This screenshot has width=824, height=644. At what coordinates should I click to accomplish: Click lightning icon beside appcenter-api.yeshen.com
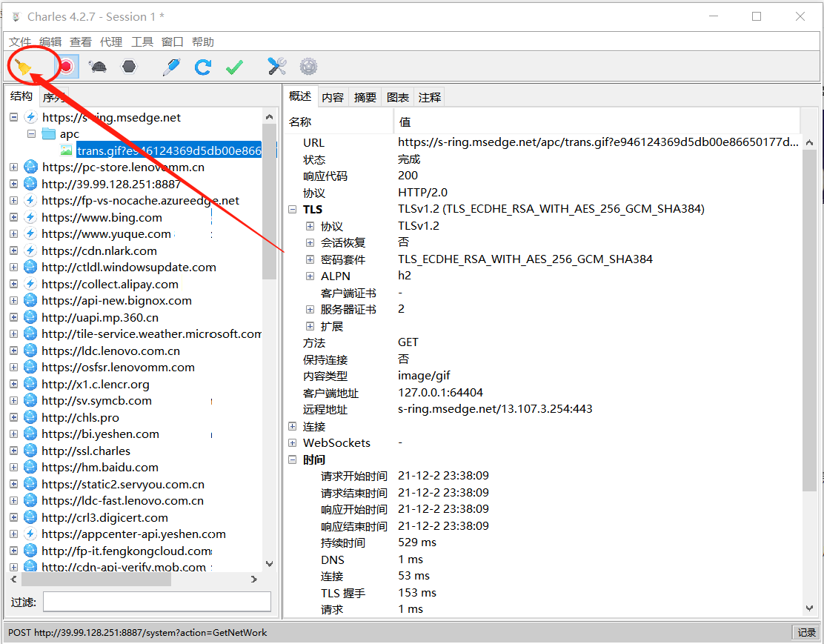click(31, 534)
